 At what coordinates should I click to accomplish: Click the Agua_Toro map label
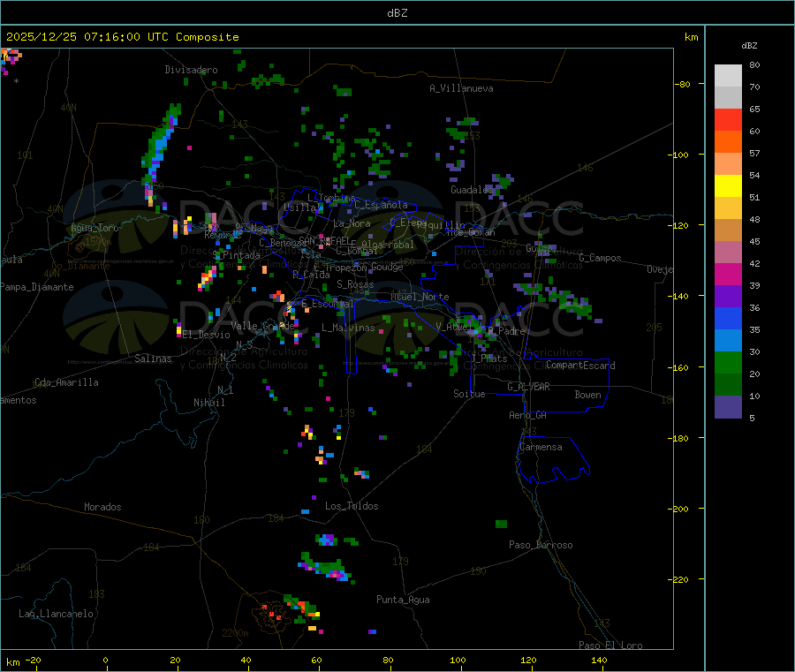click(x=95, y=228)
